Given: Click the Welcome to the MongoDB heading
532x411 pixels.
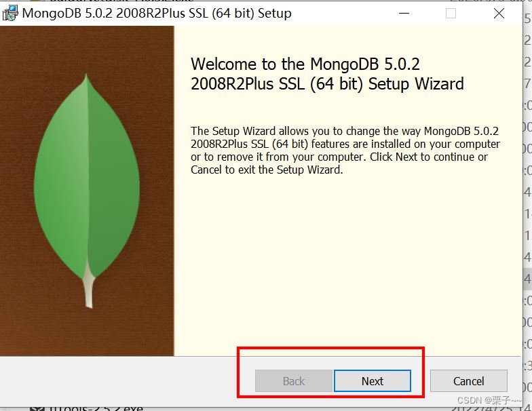Looking at the screenshot, I should (x=327, y=74).
